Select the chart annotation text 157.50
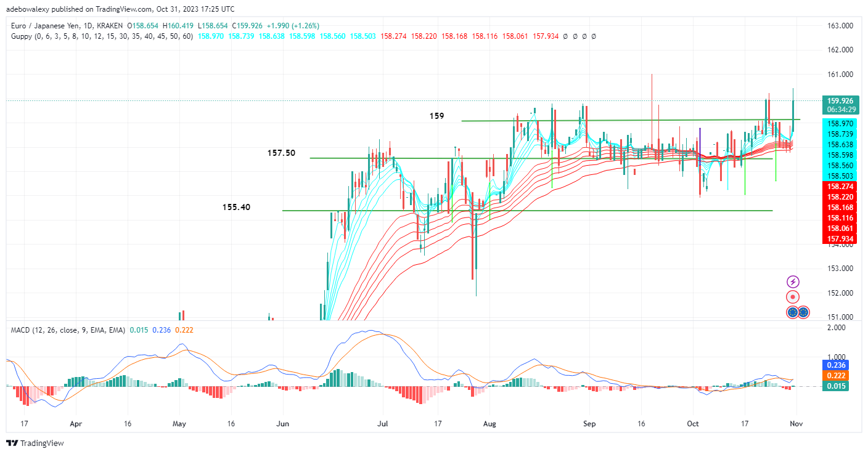 [x=281, y=153]
